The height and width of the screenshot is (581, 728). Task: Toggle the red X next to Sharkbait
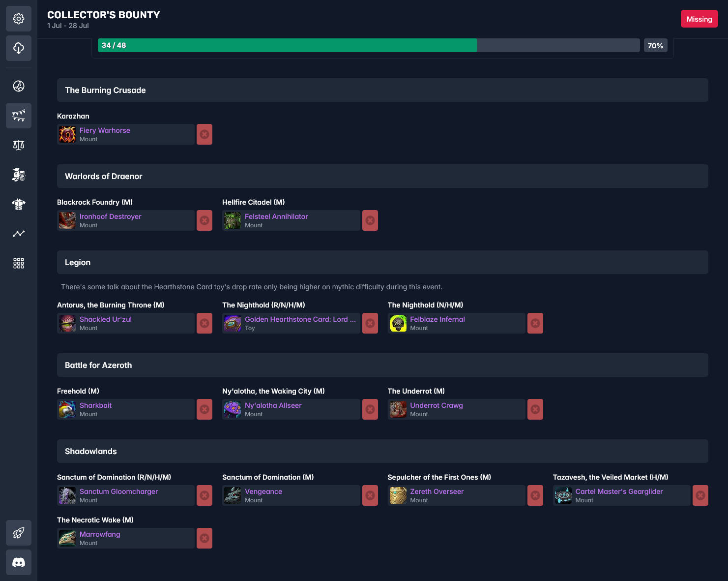[204, 409]
